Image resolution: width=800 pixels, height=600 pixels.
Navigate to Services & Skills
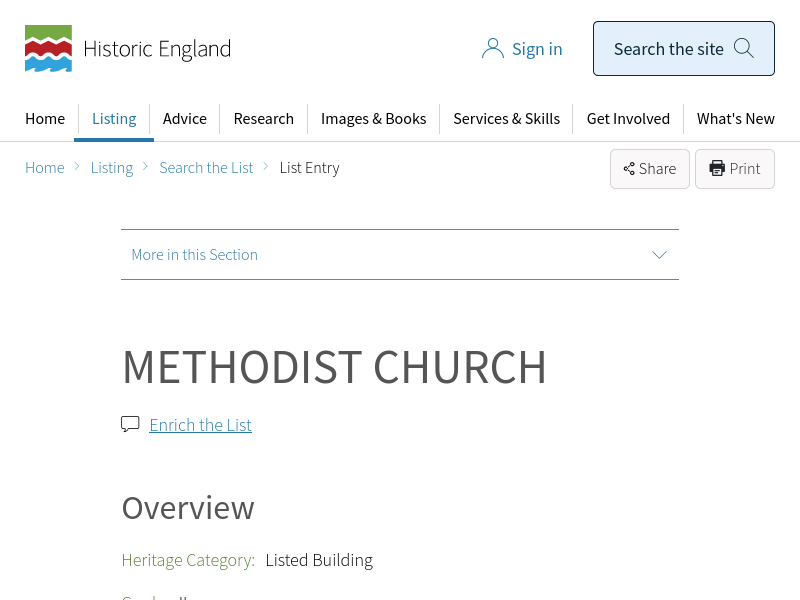tap(506, 118)
